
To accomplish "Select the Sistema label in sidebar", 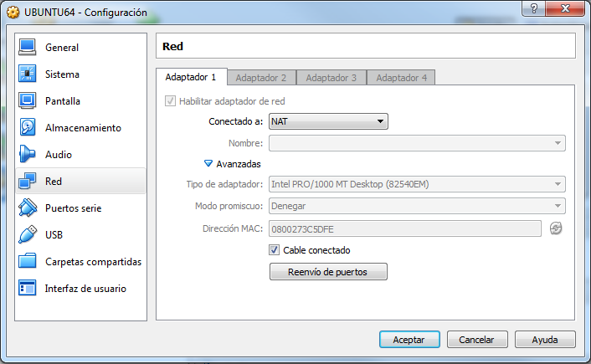I will click(62, 74).
